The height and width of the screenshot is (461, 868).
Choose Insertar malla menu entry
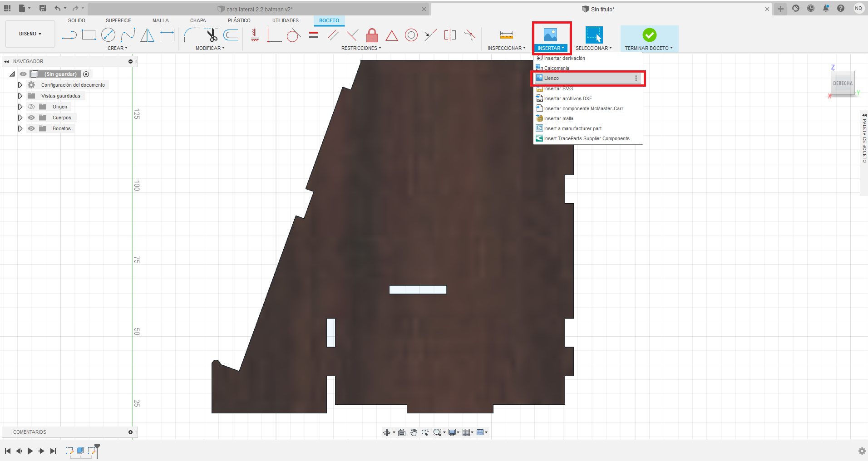coord(588,118)
